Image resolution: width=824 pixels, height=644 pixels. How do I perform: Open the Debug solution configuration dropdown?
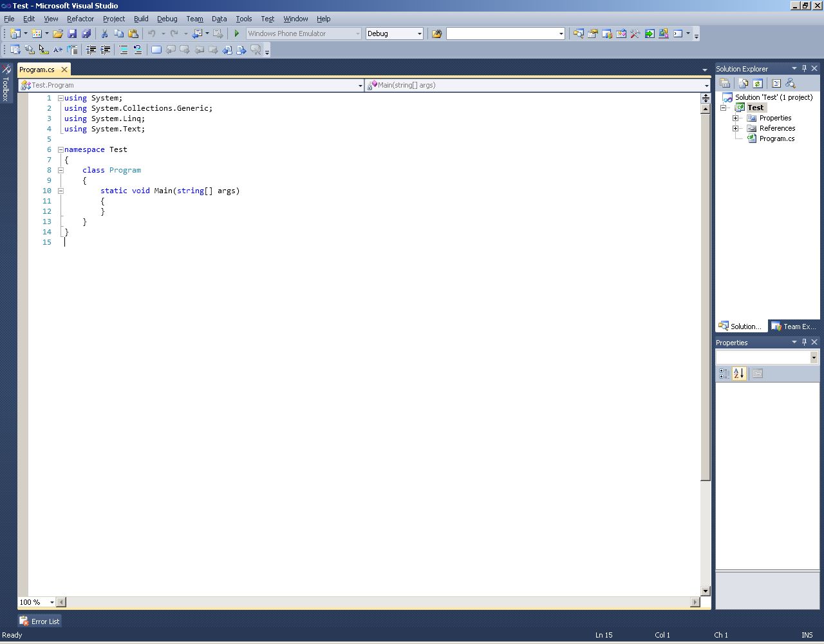point(419,33)
